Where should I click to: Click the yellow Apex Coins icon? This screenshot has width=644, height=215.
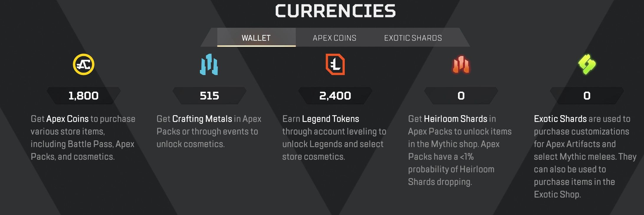pyautogui.click(x=83, y=64)
